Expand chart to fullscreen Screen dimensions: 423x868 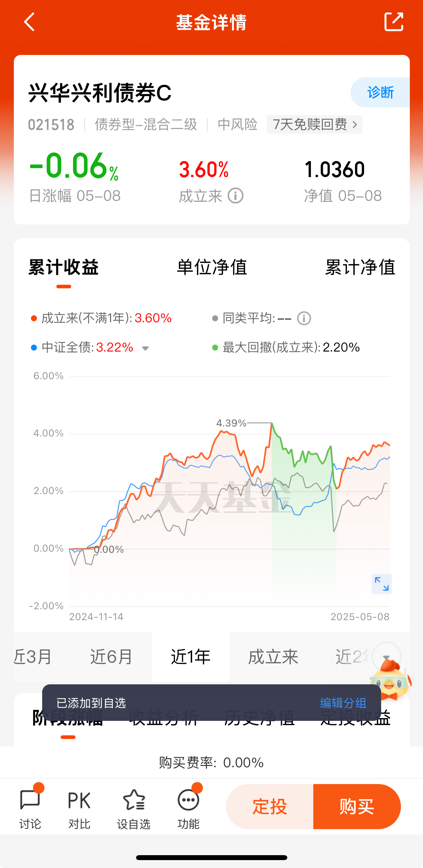[381, 584]
